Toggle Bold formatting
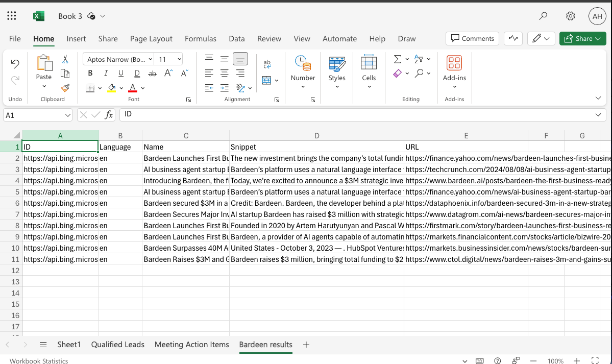 [x=90, y=73]
